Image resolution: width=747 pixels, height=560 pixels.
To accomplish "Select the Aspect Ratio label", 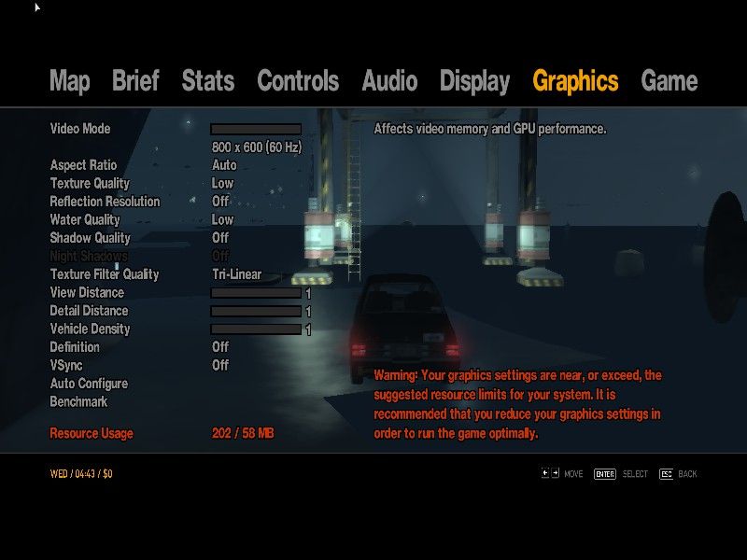I will [x=83, y=165].
